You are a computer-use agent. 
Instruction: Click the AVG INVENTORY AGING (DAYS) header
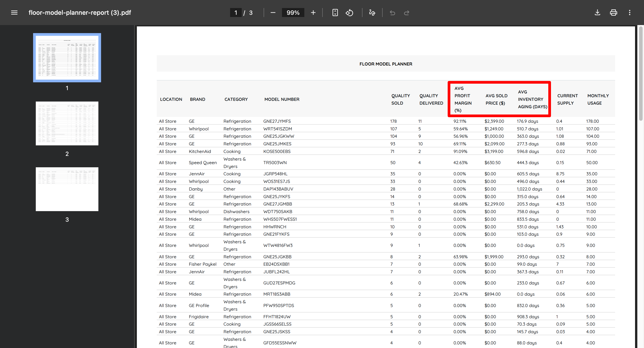point(532,99)
